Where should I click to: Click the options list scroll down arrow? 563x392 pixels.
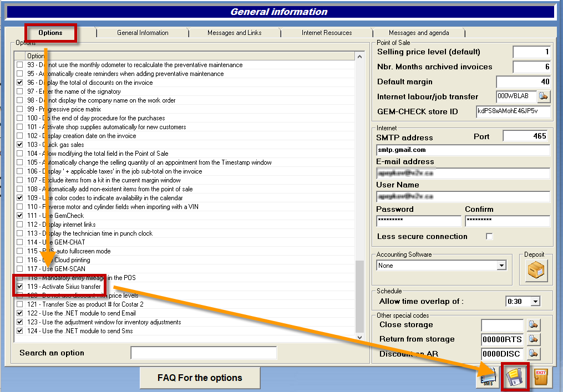click(x=359, y=337)
